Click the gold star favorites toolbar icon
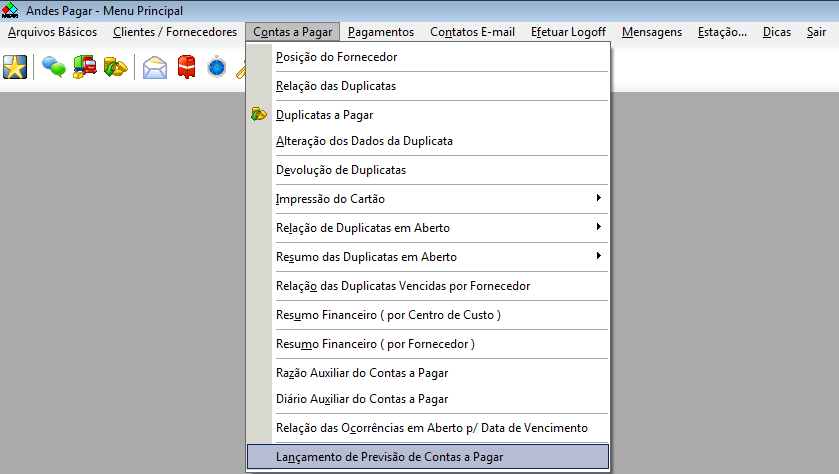Viewport: 839px width, 474px height. (15, 67)
